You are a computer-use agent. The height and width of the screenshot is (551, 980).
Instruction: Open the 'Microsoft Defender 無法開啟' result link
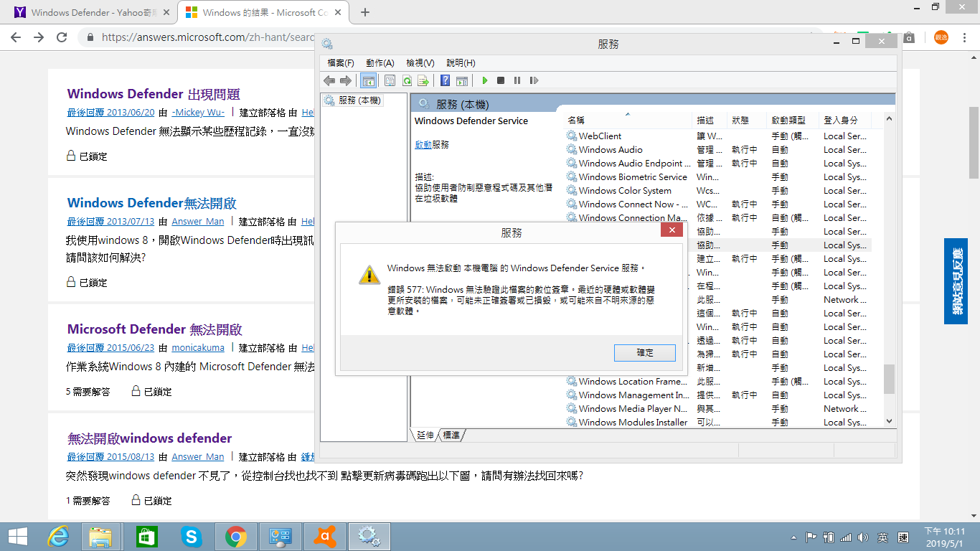click(x=155, y=329)
